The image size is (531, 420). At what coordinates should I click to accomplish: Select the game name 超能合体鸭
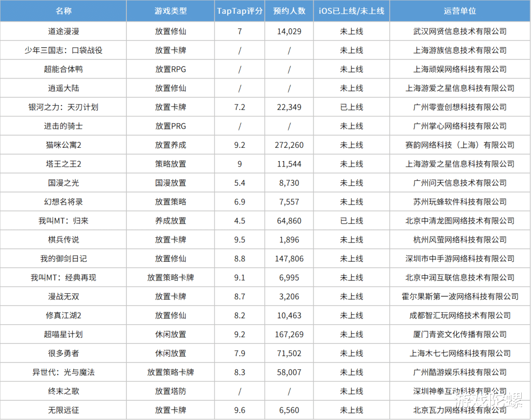(63, 69)
